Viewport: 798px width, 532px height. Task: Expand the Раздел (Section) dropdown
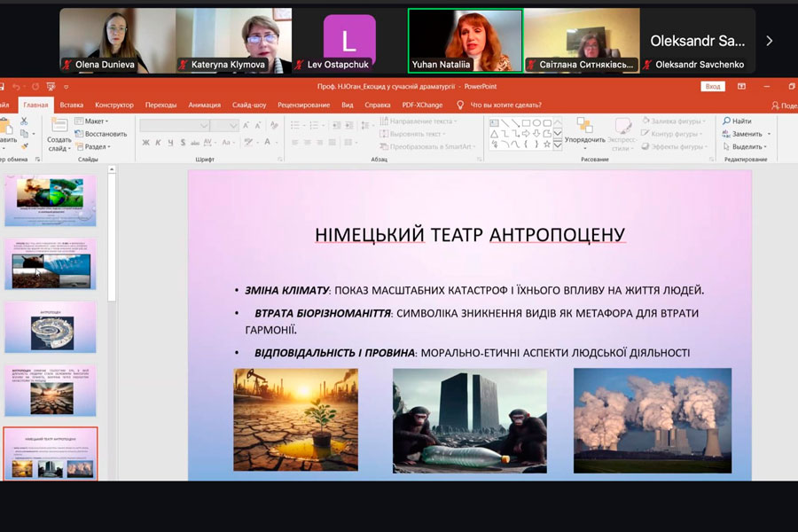point(93,146)
